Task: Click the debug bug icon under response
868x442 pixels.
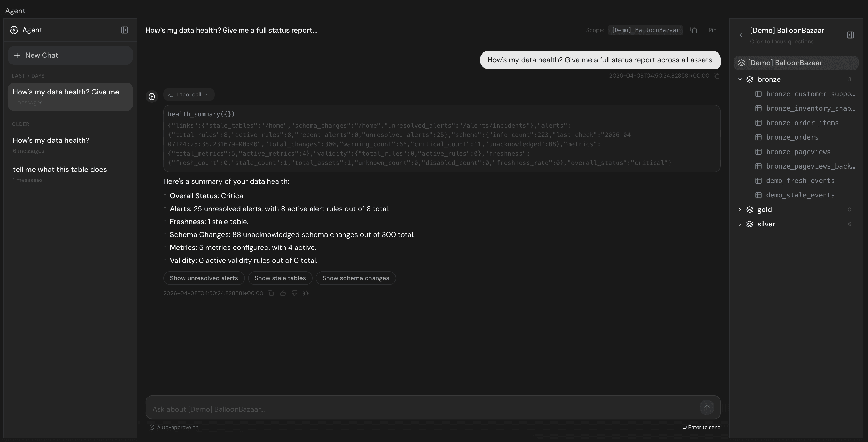Action: pos(306,293)
